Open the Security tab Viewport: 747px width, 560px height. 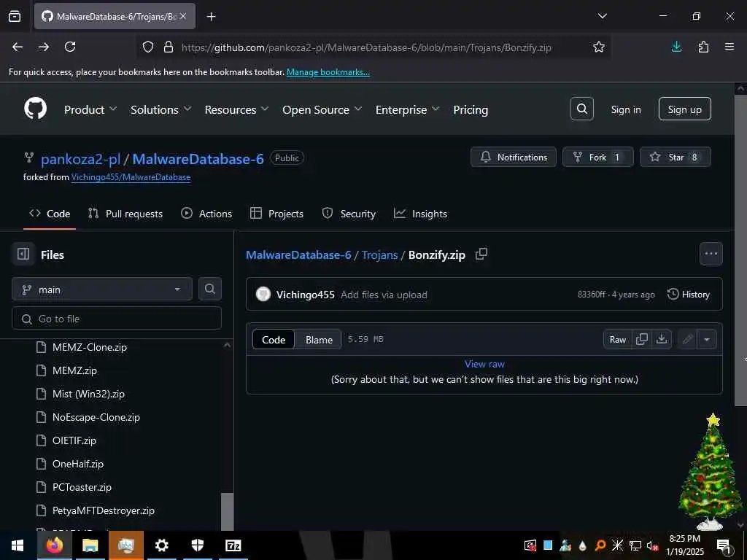point(349,214)
